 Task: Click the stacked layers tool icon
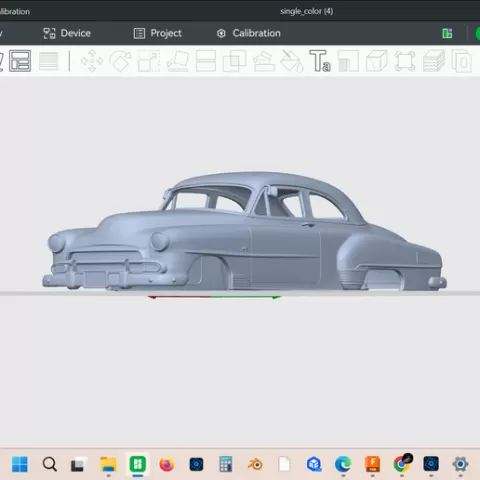click(434, 61)
